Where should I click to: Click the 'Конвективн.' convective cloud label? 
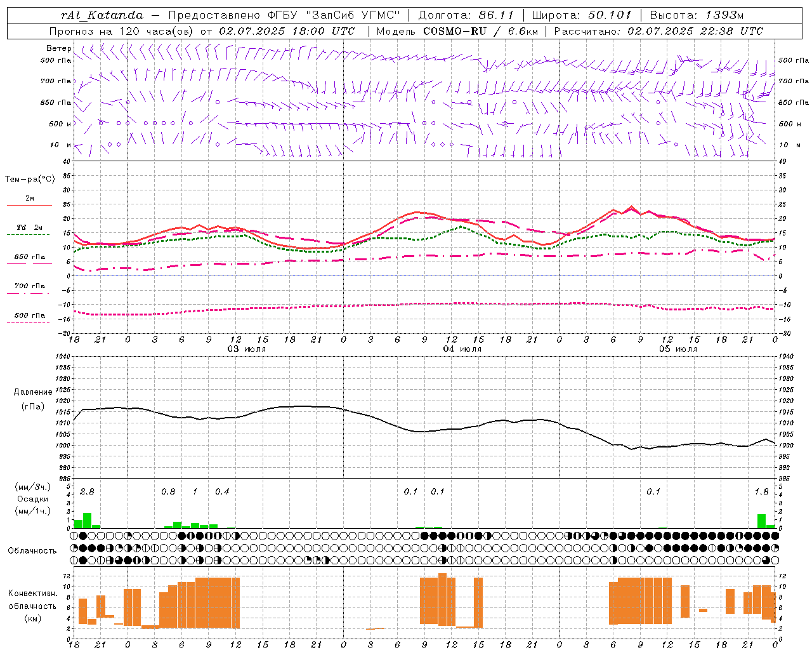coord(33,594)
